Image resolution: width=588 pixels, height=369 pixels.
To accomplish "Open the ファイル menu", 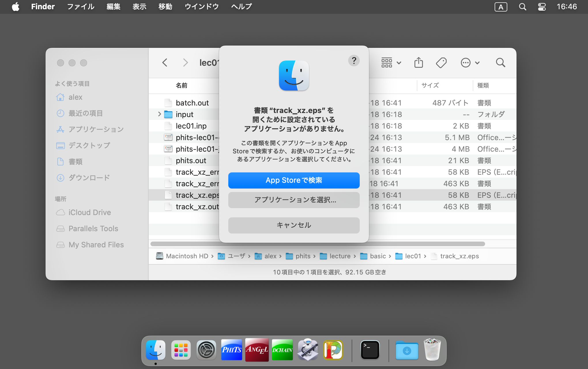I will click(x=81, y=7).
